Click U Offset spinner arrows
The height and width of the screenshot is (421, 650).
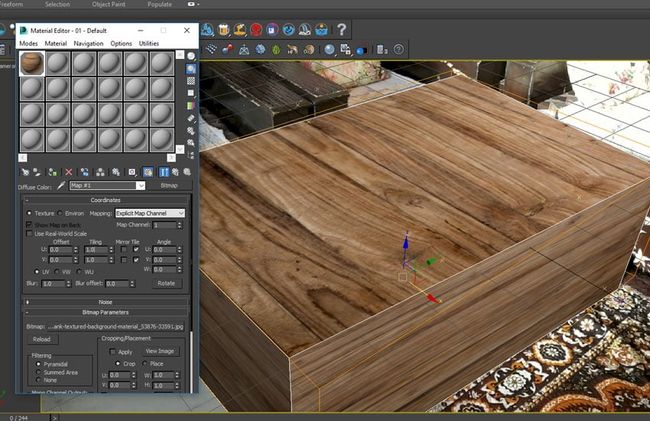[x=76, y=249]
